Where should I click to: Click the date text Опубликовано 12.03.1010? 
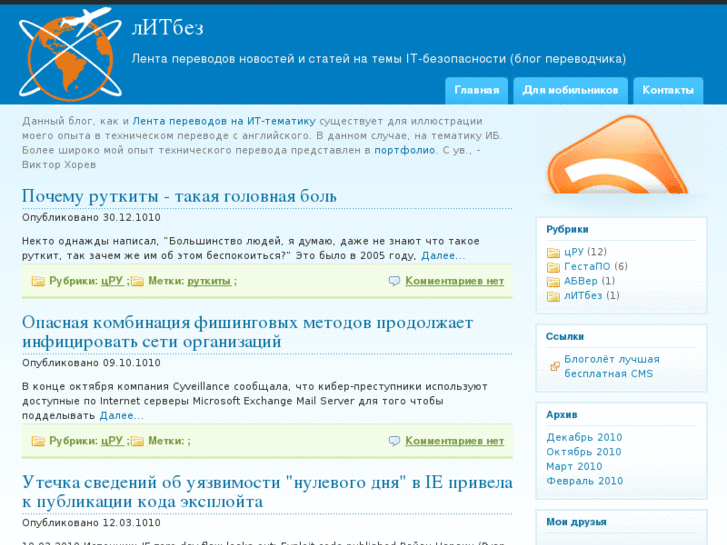[91, 523]
